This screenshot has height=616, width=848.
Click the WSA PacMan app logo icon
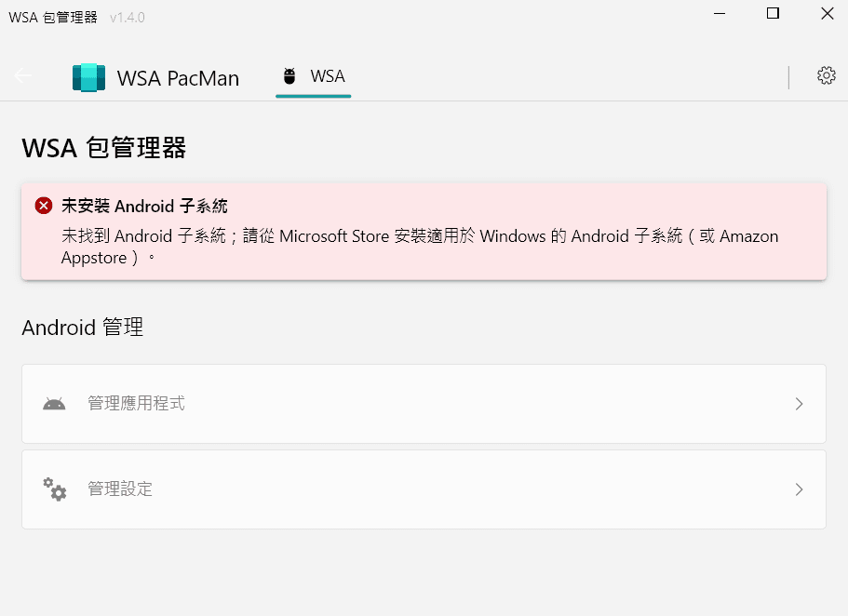(x=88, y=77)
